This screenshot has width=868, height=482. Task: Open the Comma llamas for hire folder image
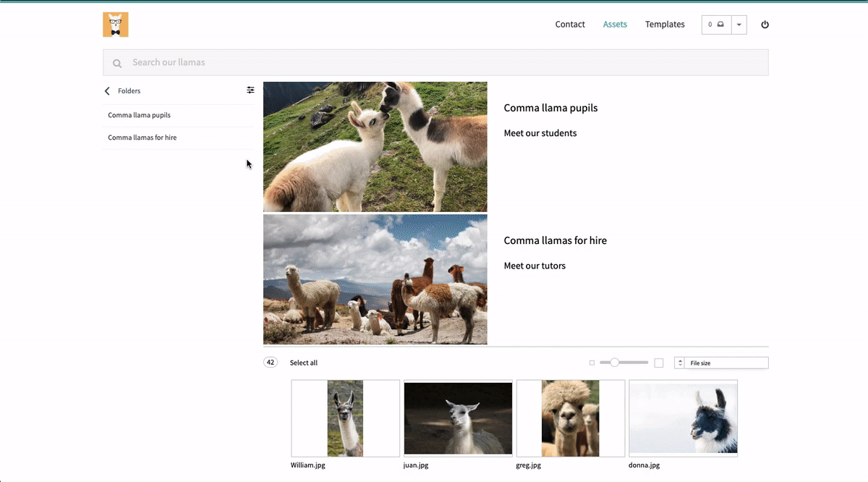click(375, 279)
